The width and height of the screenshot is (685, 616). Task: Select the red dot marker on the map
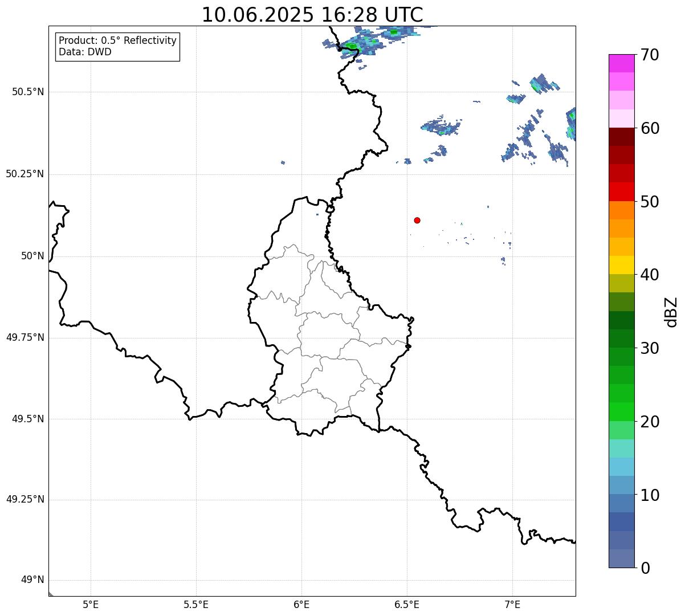pos(417,220)
